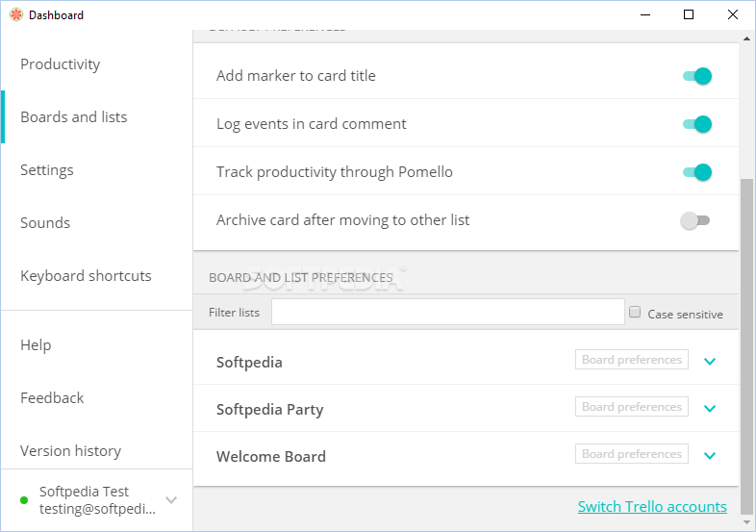
Task: Click the scrollbar up arrow
Action: click(746, 38)
